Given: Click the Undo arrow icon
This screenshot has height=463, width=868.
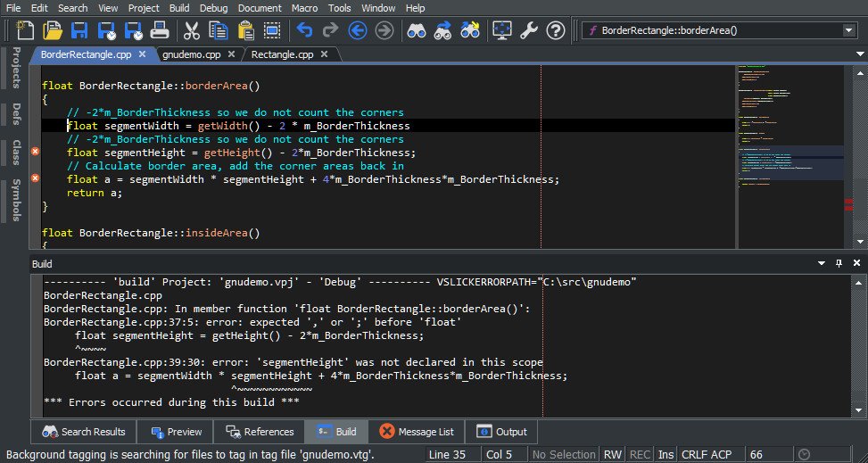Looking at the screenshot, I should pos(304,31).
